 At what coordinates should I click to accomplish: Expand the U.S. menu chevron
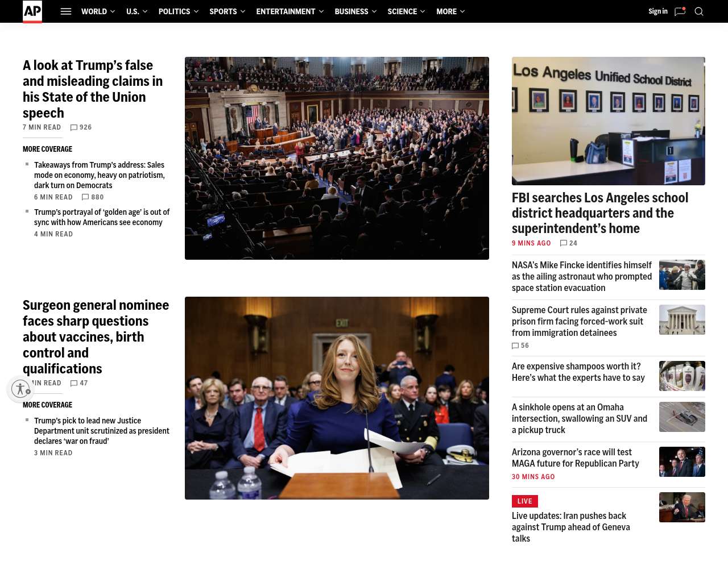(145, 11)
